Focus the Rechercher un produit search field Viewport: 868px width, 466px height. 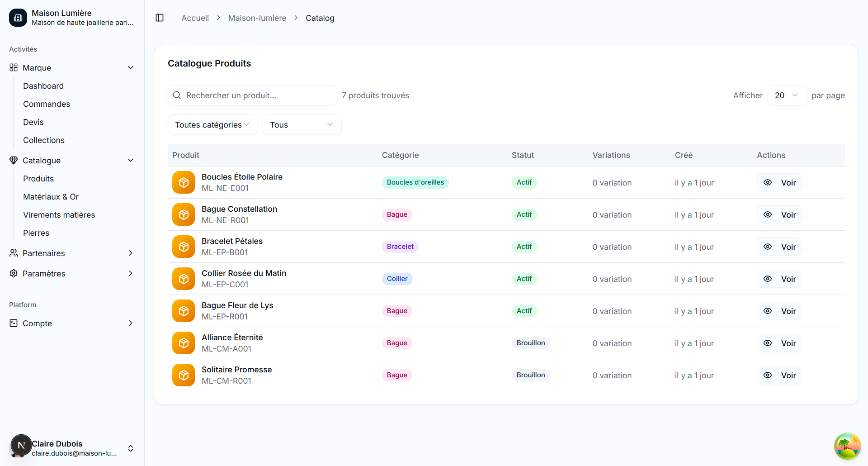tap(258, 95)
